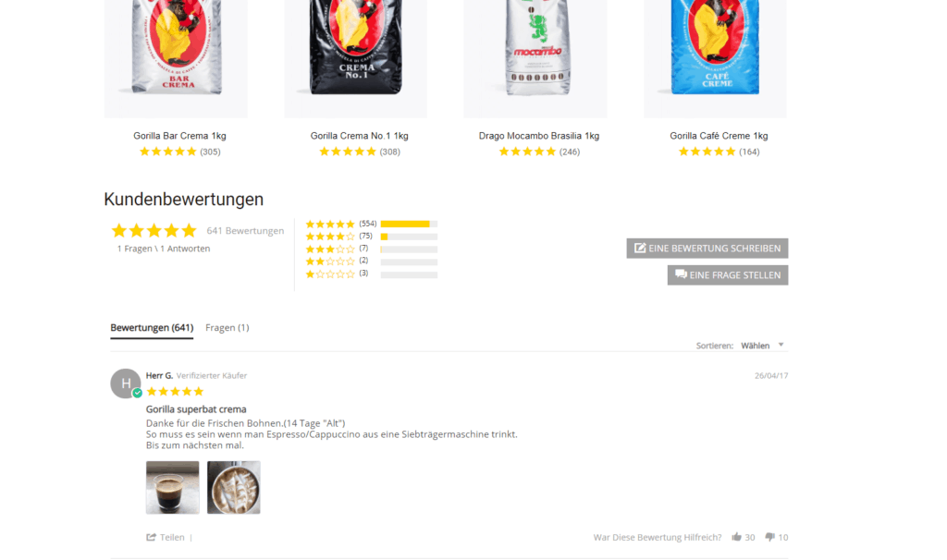The height and width of the screenshot is (560, 947).
Task: Select the Bewertungen (641) tab
Action: coord(152,328)
